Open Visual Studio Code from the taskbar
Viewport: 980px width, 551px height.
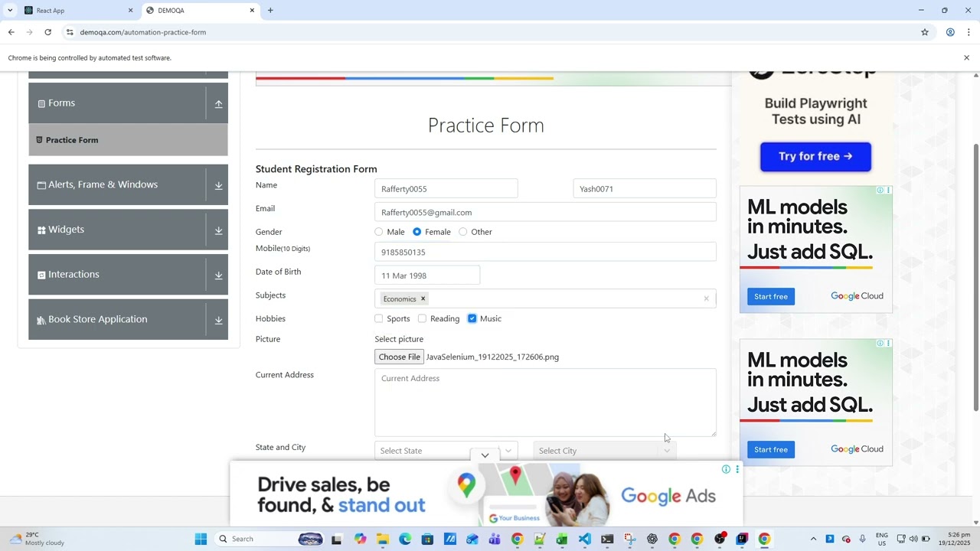pyautogui.click(x=585, y=539)
